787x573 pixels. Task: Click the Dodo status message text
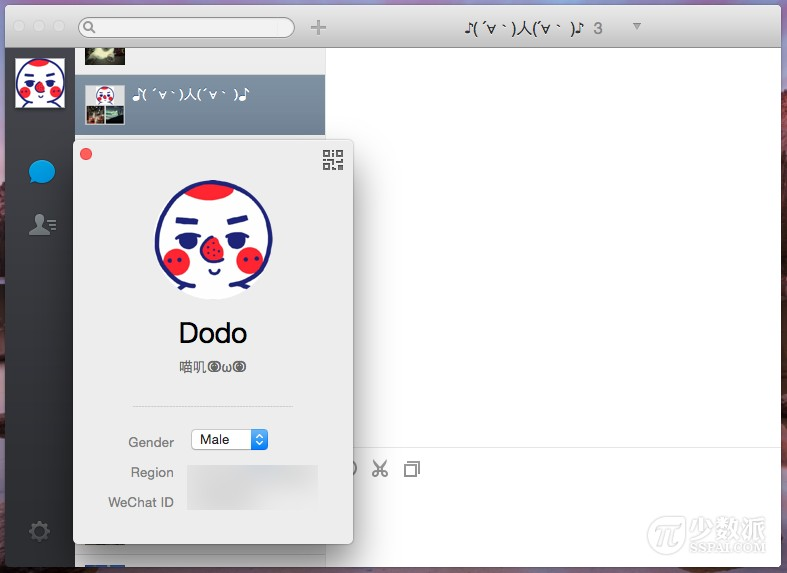[213, 367]
